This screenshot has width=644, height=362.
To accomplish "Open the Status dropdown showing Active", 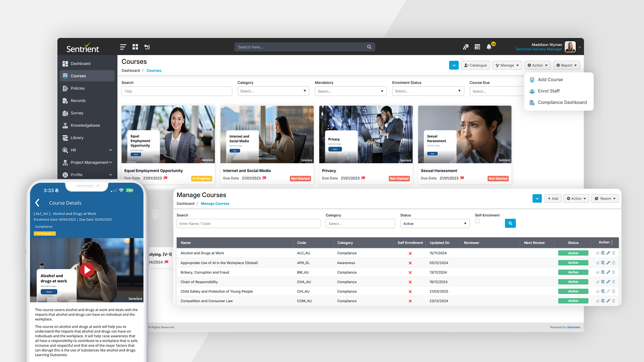I will tap(435, 223).
